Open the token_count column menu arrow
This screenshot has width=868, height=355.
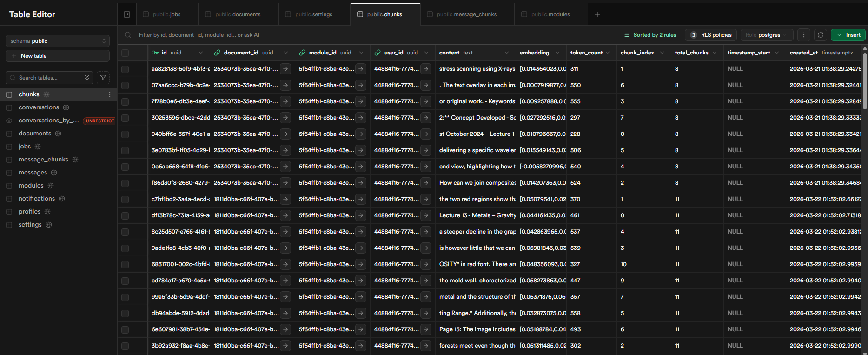[x=608, y=53]
